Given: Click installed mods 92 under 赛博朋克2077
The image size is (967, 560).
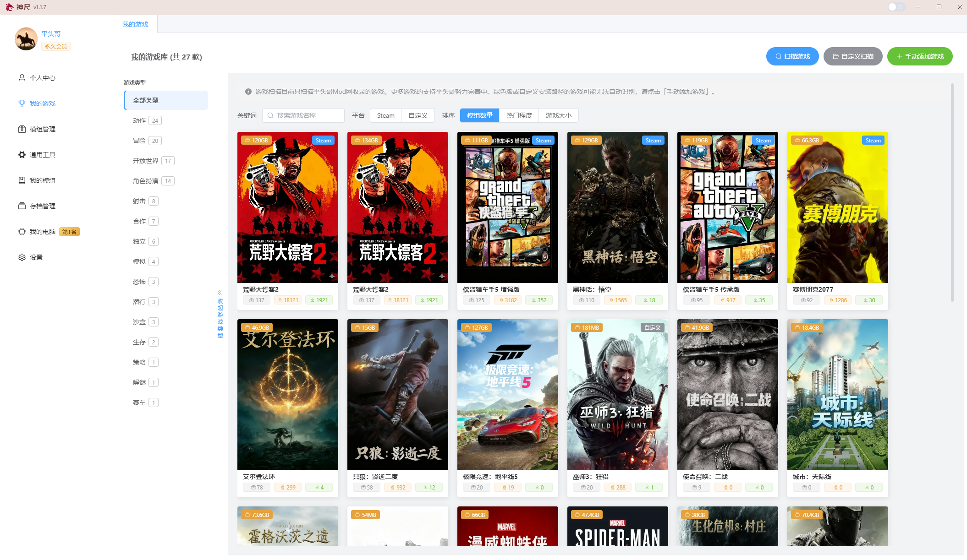Looking at the screenshot, I should coord(807,300).
